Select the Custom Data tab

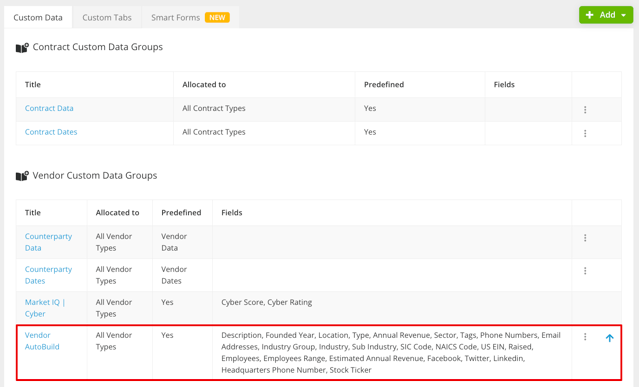click(38, 18)
